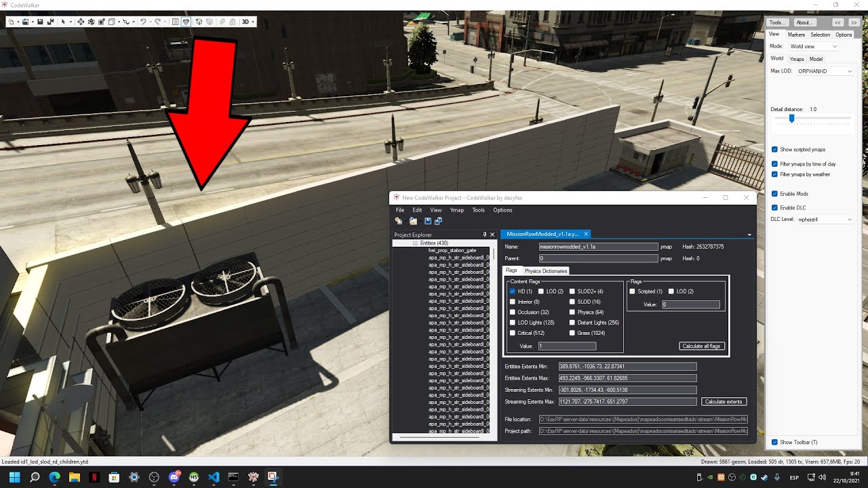Check the LOD (2) content flag
This screenshot has width=868, height=488.
[541, 291]
